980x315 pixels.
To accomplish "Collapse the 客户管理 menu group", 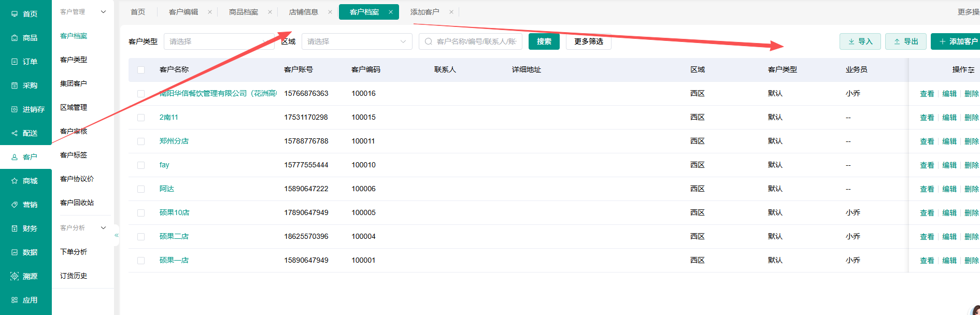I will [104, 11].
